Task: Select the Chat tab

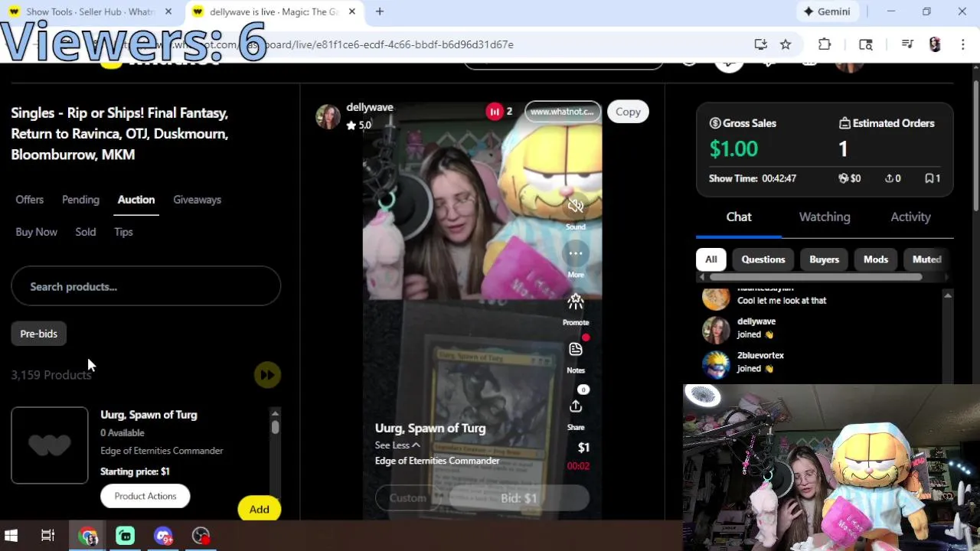Action: (739, 217)
